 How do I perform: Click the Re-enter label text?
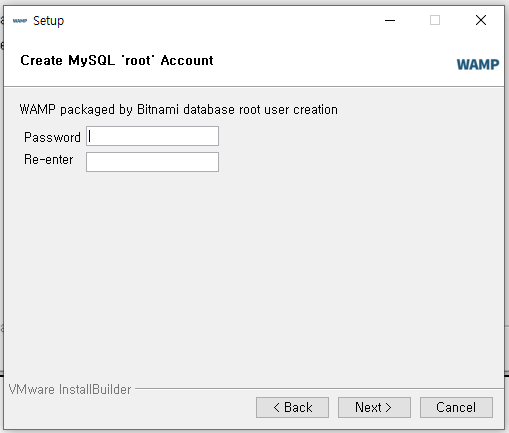(x=49, y=160)
